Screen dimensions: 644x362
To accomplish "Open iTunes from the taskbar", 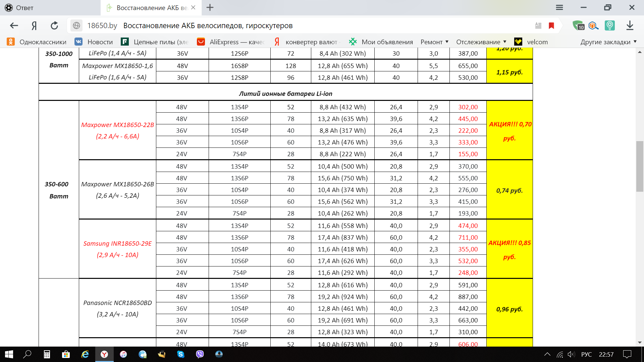I will 123,354.
